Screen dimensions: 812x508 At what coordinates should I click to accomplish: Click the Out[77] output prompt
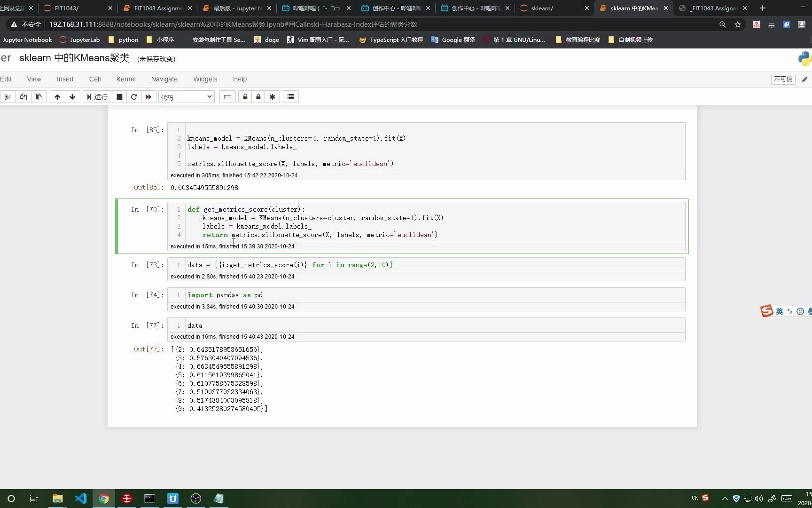pyautogui.click(x=148, y=349)
